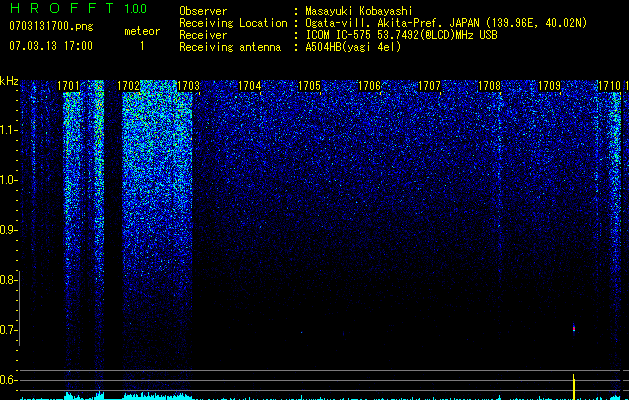Click the 0.8 kHz axis tick label
This screenshot has height=400, width=629.
(8, 280)
